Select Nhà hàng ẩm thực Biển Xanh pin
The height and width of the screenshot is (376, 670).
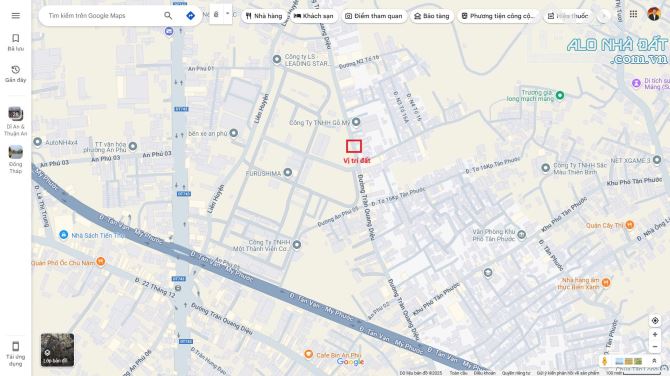(x=606, y=282)
